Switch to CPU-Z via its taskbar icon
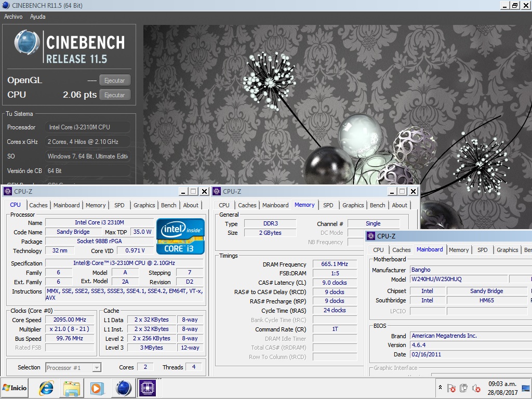 coord(147,388)
